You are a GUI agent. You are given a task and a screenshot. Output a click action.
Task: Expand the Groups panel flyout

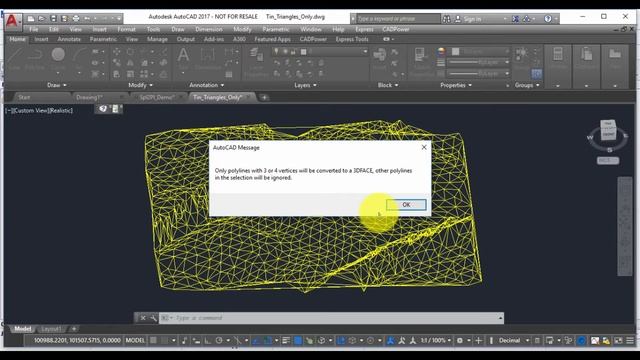coord(527,85)
